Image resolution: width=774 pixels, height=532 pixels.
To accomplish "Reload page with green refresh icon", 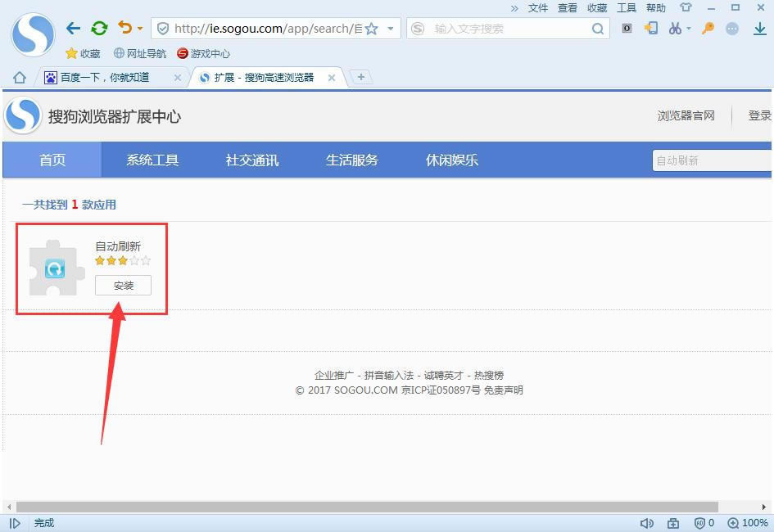I will [x=99, y=28].
